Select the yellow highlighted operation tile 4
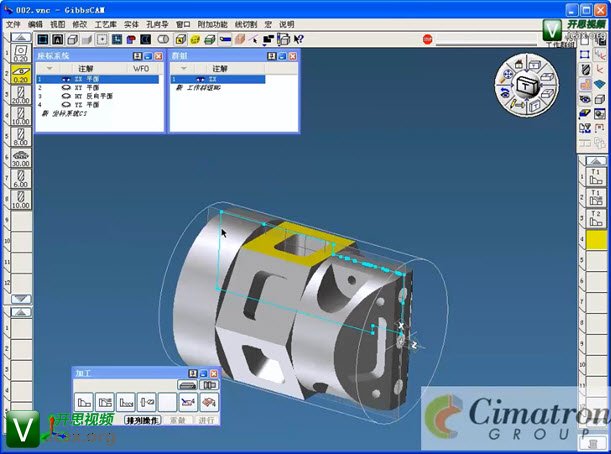This screenshot has height=454, width=611. point(596,240)
